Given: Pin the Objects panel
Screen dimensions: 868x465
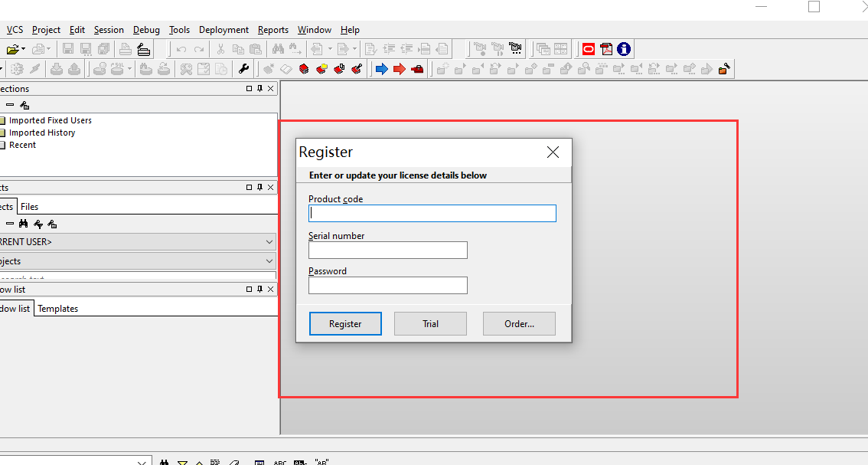Looking at the screenshot, I should (259, 188).
